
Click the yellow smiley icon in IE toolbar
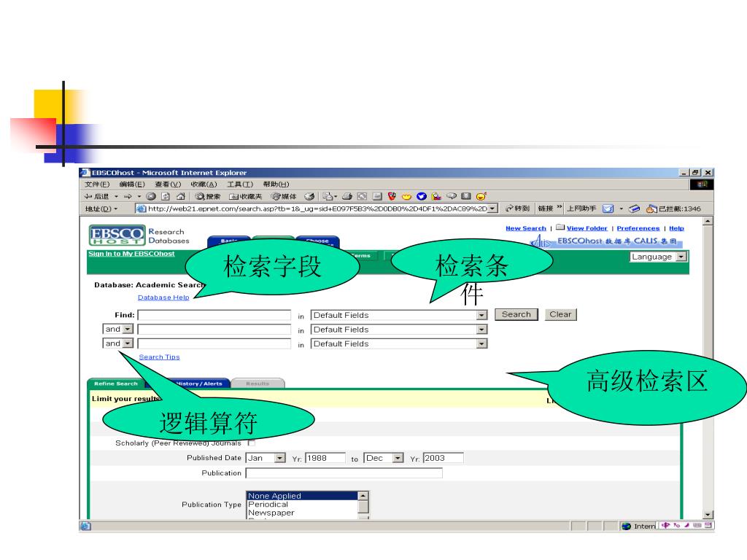pyautogui.click(x=481, y=196)
